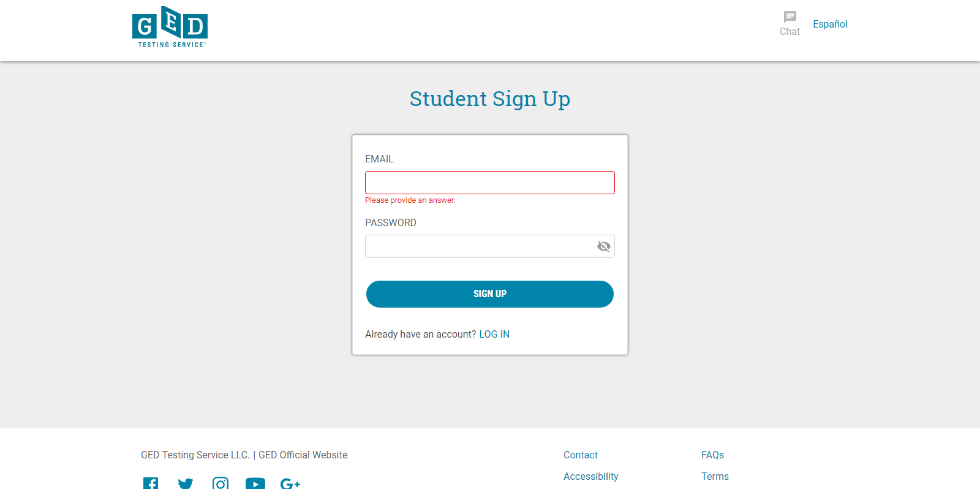This screenshot has width=980, height=489.
Task: Open the Facebook social icon
Action: 151,483
